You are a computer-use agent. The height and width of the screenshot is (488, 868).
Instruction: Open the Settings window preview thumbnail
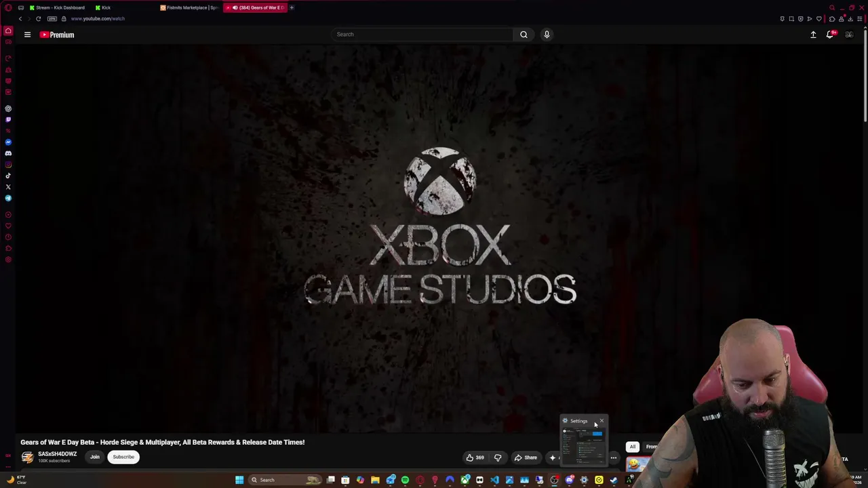pyautogui.click(x=584, y=445)
